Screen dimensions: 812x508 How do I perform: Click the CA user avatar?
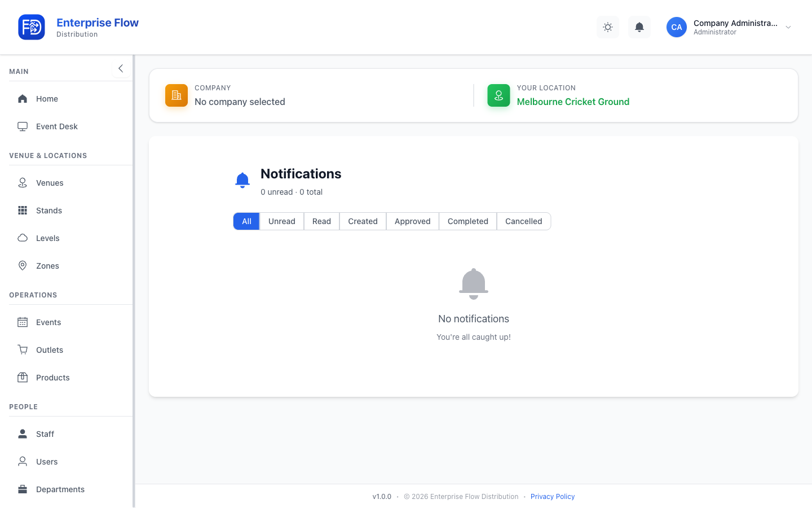677,27
